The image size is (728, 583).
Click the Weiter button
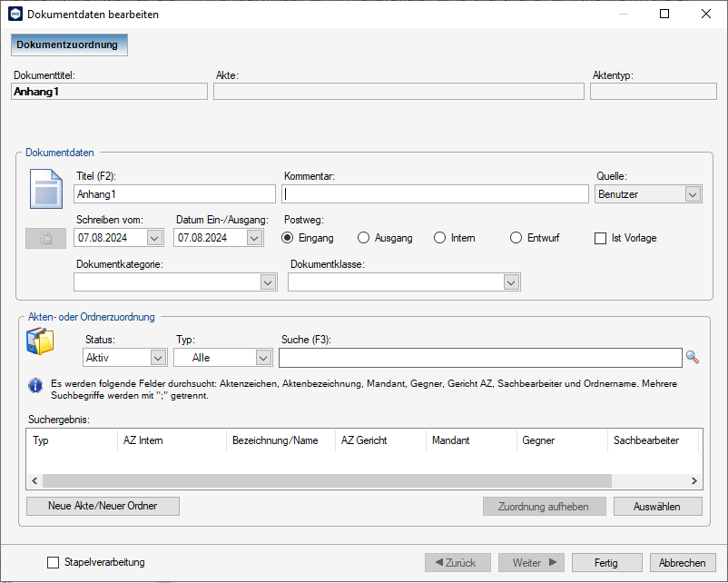tap(531, 562)
